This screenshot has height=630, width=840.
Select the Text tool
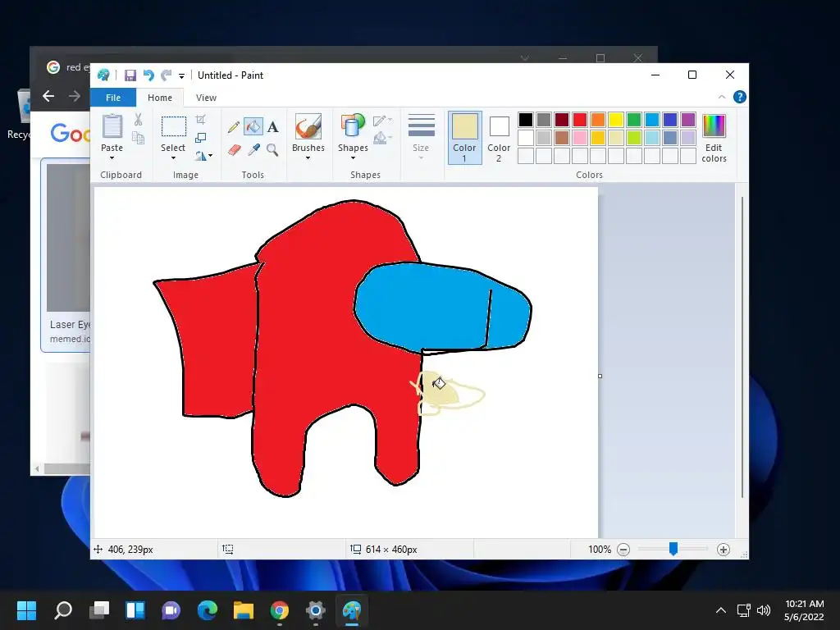pos(272,127)
